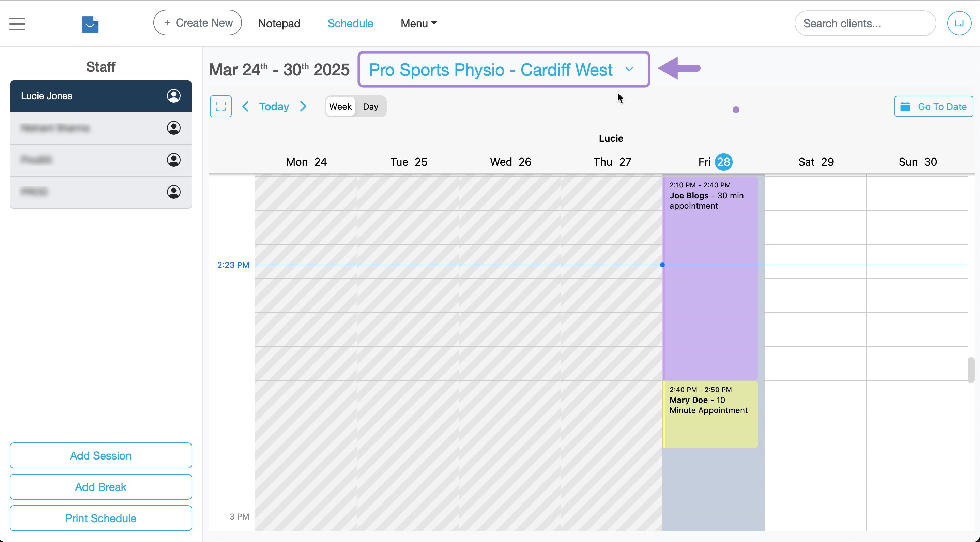Open Go To Date picker

[x=933, y=107]
